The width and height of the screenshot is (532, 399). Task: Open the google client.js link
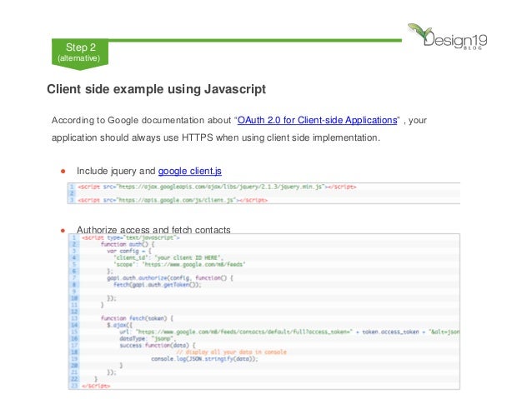coord(189,172)
